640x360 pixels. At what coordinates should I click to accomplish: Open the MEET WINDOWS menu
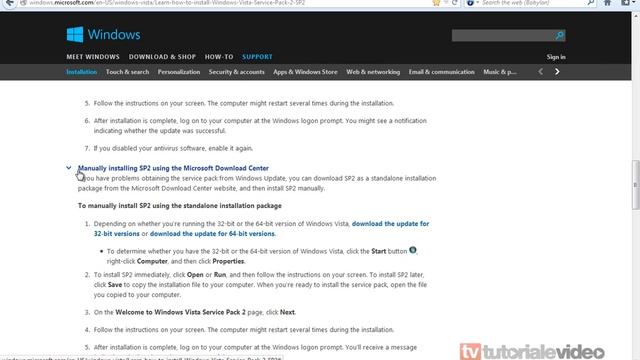pos(93,57)
